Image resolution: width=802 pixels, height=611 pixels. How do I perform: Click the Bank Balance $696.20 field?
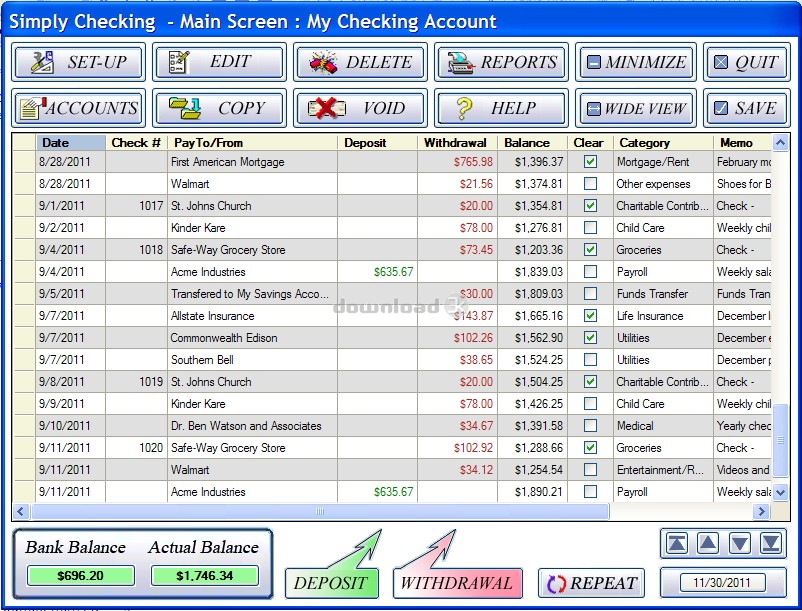[x=80, y=576]
